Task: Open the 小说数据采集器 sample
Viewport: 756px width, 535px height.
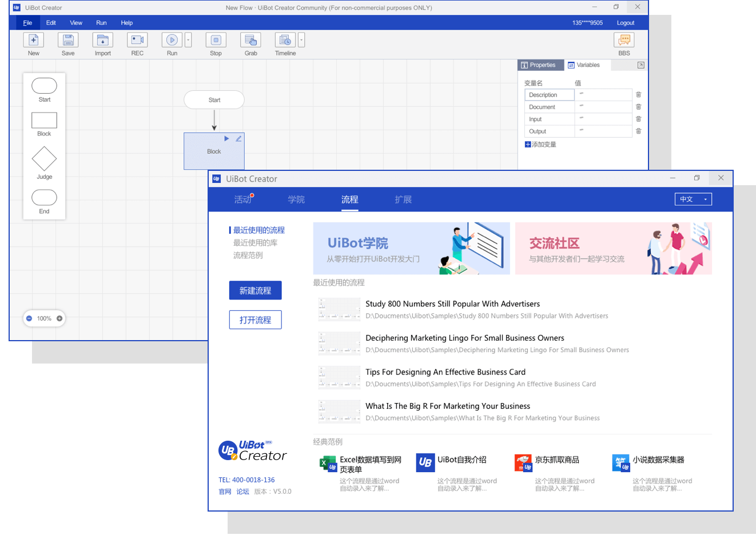Action: pos(654,473)
